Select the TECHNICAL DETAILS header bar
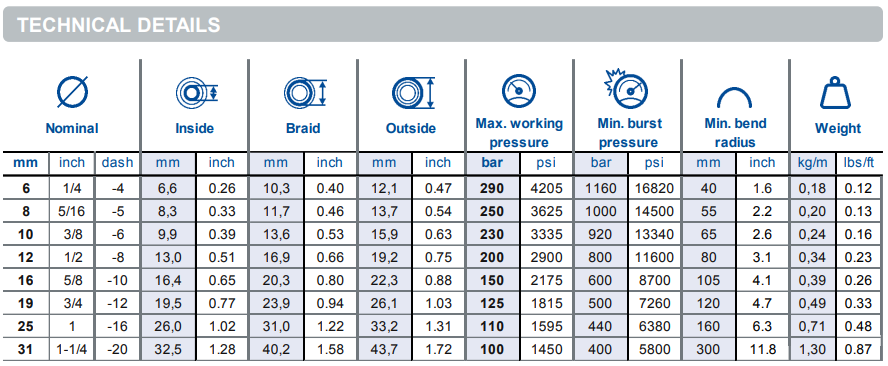The width and height of the screenshot is (888, 366). (443, 25)
